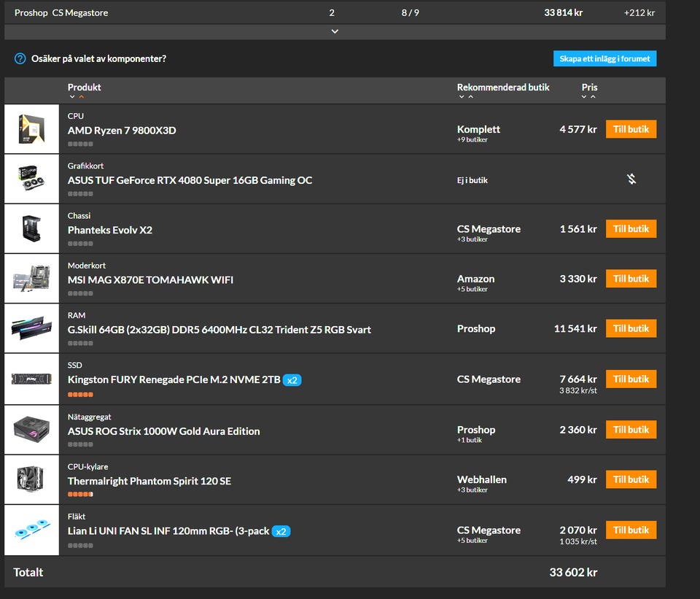Sort Produkt column ascending
Viewport: 700px width, 599px height.
[81, 97]
